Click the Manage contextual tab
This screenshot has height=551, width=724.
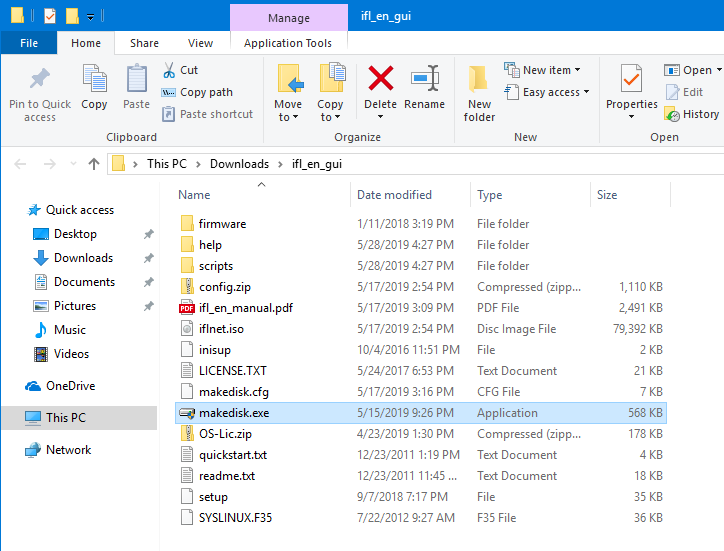289,18
